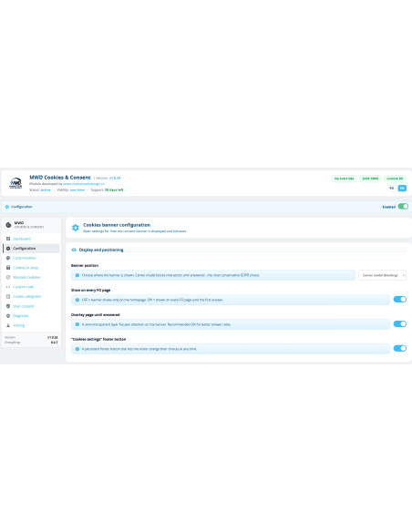The width and height of the screenshot is (412, 532).
Task: Click the info icon in Banner position hint
Action: (77, 275)
